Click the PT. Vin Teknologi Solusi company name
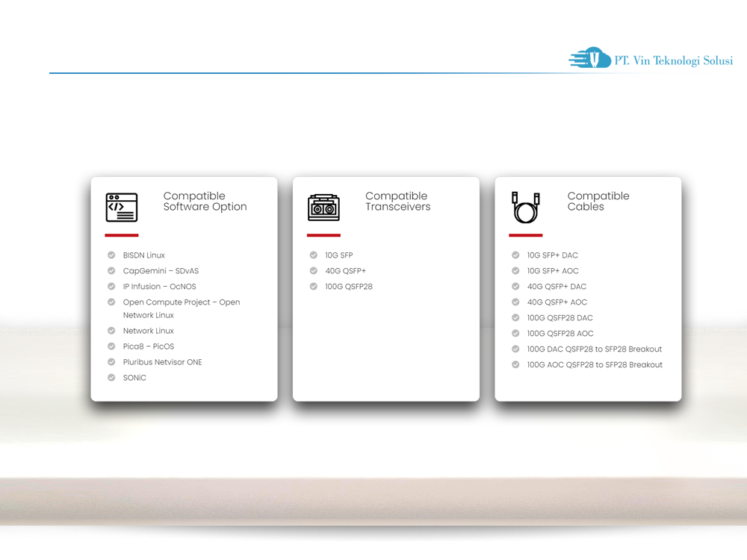This screenshot has width=747, height=560. click(673, 60)
